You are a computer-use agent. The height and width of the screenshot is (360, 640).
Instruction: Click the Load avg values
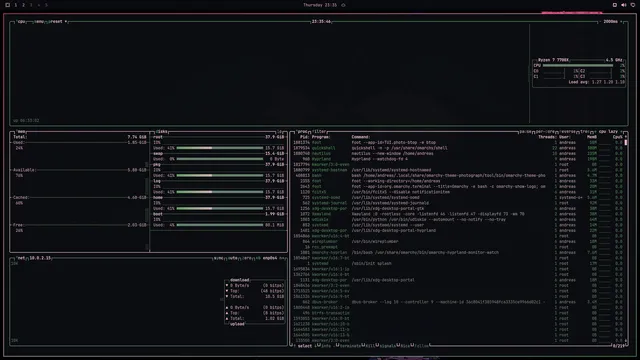pyautogui.click(x=609, y=82)
